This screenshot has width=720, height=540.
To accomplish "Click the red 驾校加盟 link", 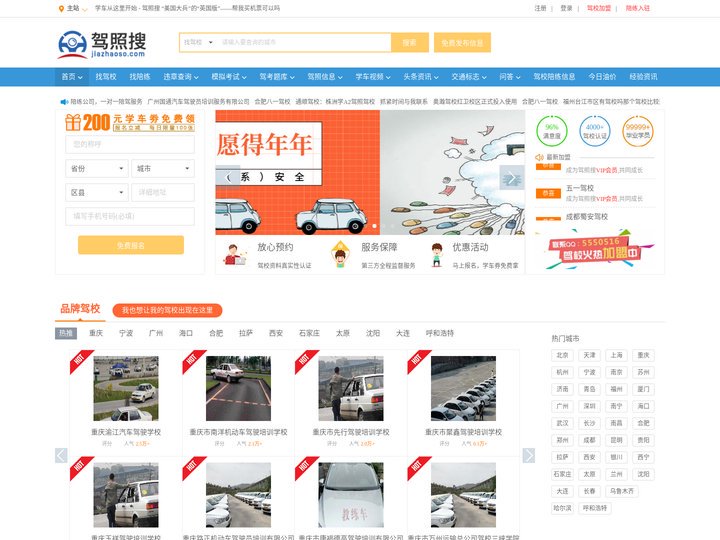I will point(598,8).
